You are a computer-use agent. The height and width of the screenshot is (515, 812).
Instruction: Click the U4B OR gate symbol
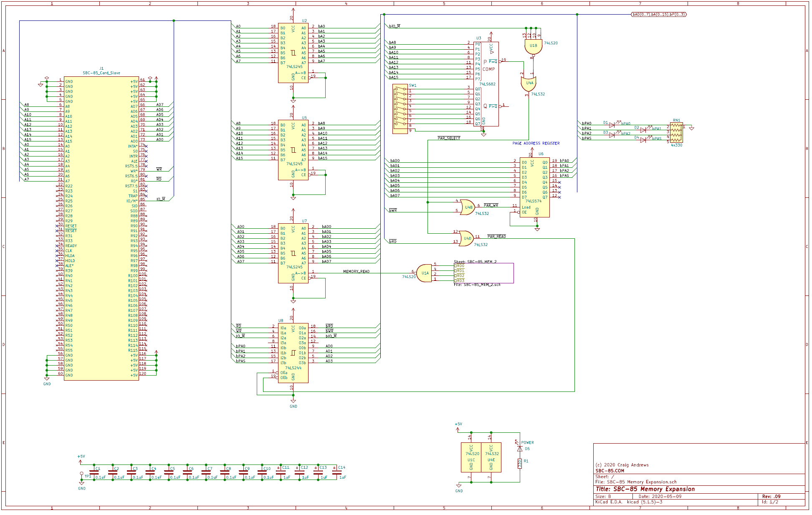468,207
